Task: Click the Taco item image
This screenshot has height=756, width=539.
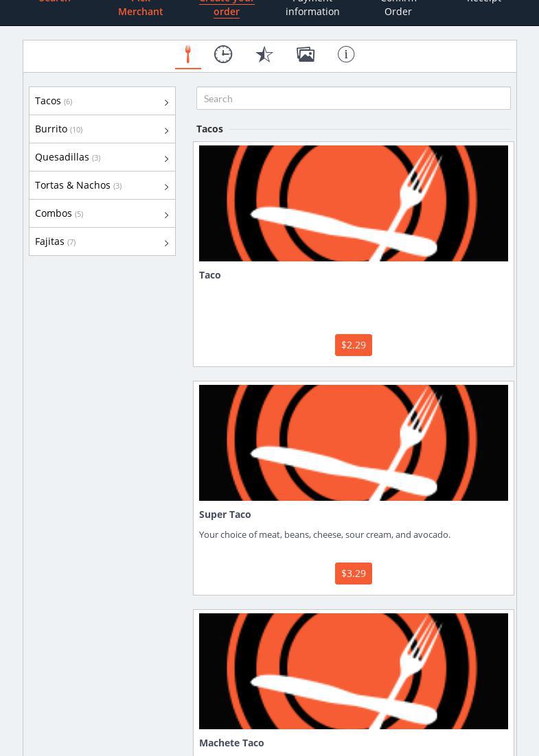Action: 353,203
